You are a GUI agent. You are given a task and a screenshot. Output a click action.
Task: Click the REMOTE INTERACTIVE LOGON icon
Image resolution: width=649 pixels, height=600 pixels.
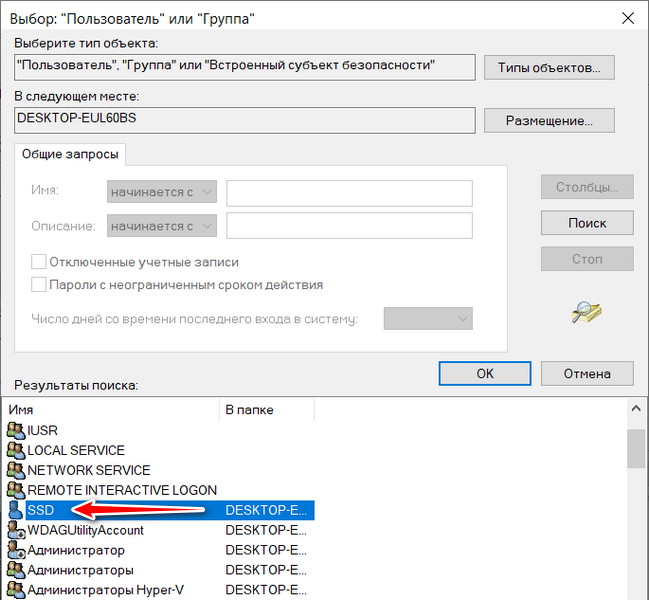15,490
